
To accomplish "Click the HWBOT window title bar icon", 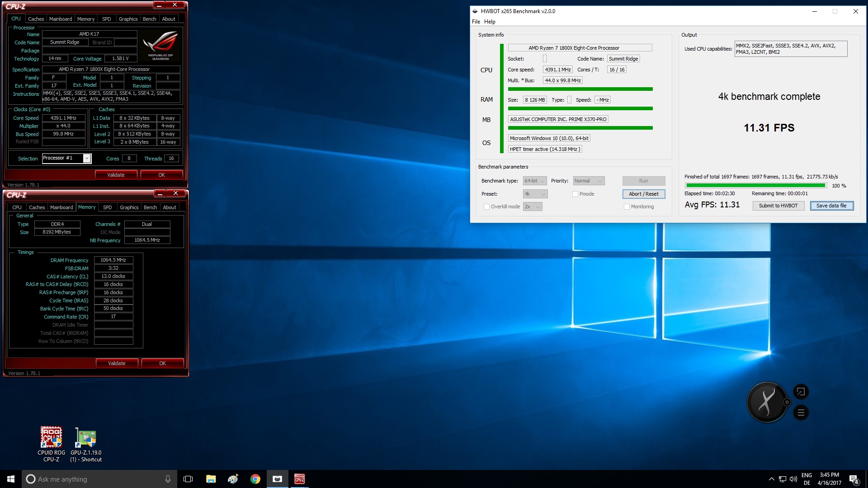I will pos(475,11).
